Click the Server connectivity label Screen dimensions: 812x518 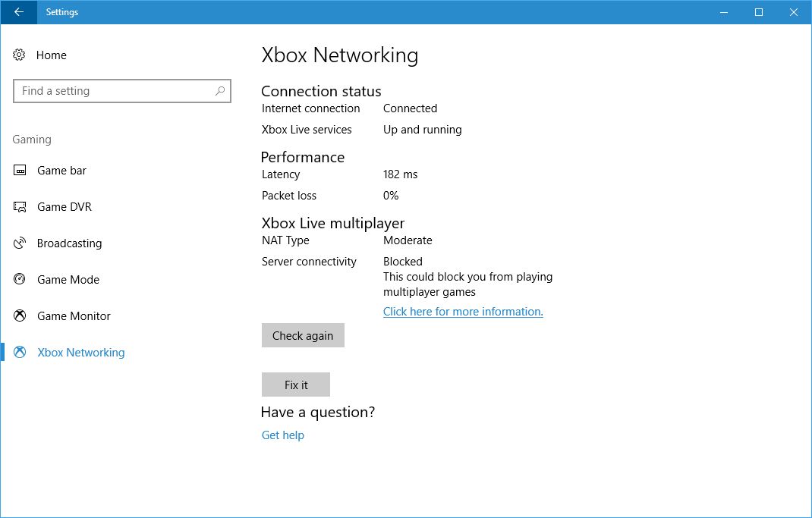tap(309, 262)
